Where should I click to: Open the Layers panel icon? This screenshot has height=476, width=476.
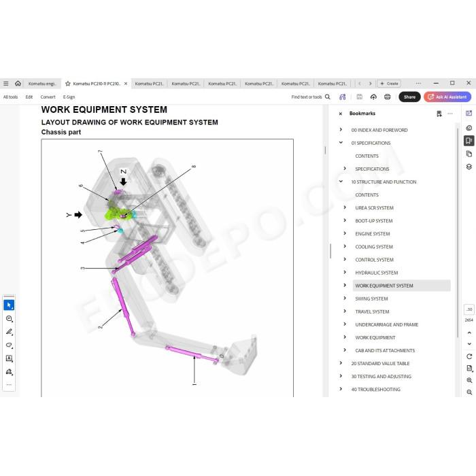tap(469, 167)
